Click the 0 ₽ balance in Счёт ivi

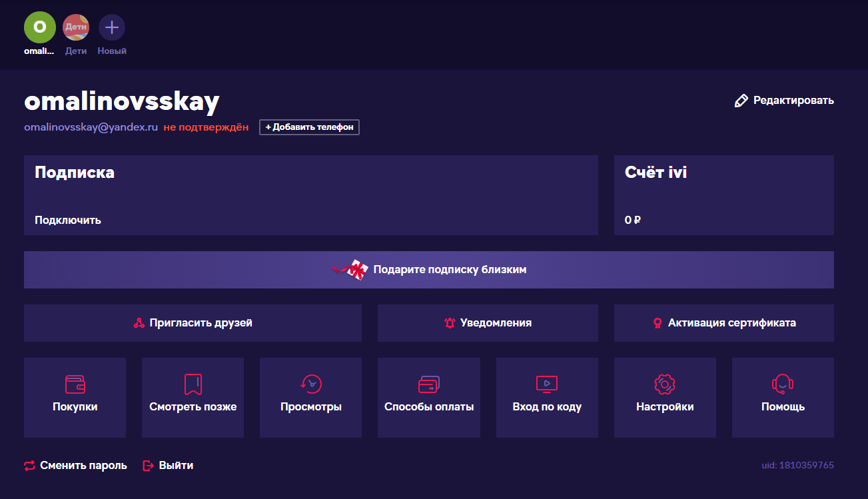tap(633, 220)
